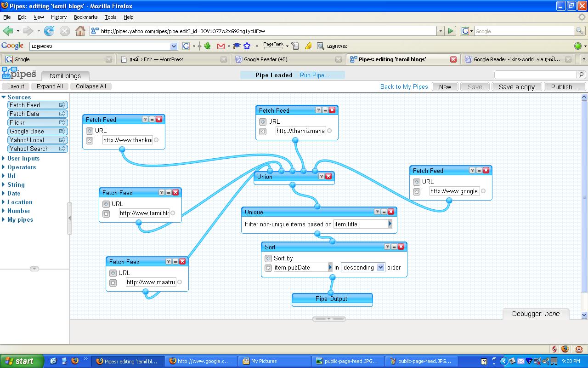
Task: Minimize the Sort module box
Action: tap(394, 247)
